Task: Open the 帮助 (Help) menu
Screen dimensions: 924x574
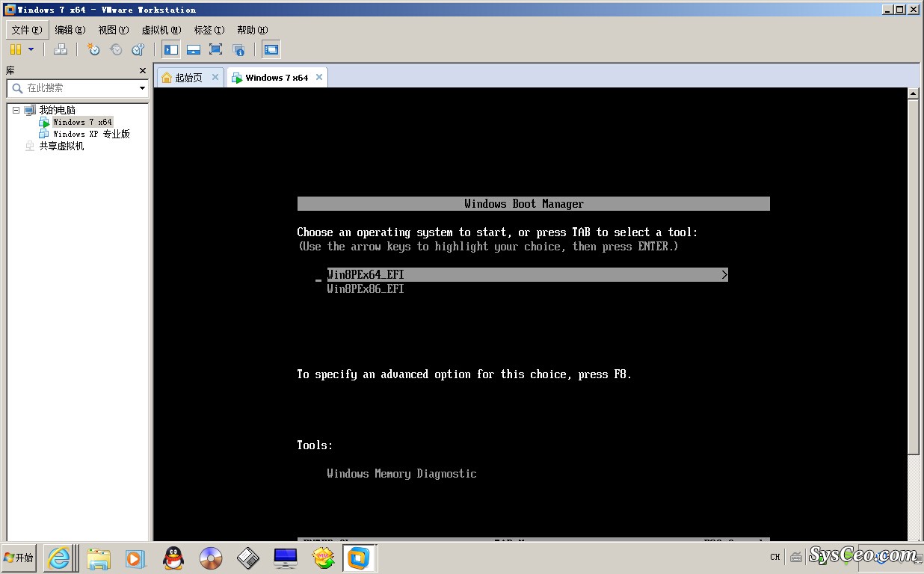Action: click(253, 30)
